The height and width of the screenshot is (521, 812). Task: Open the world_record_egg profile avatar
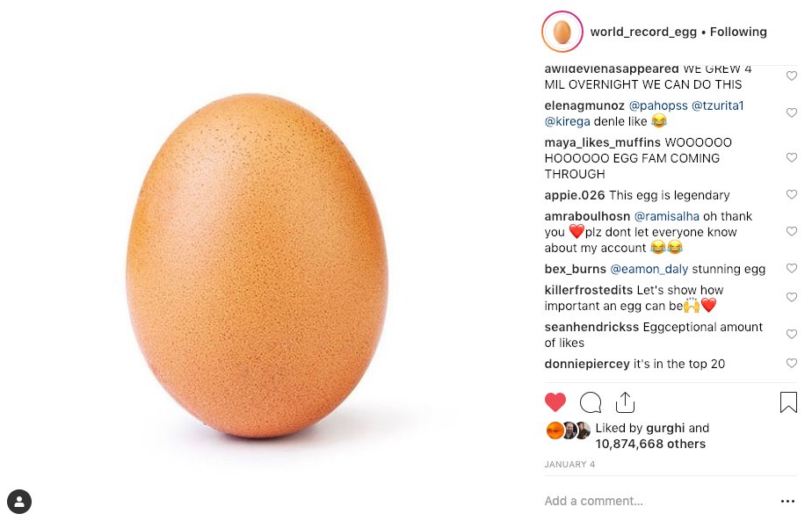(562, 32)
